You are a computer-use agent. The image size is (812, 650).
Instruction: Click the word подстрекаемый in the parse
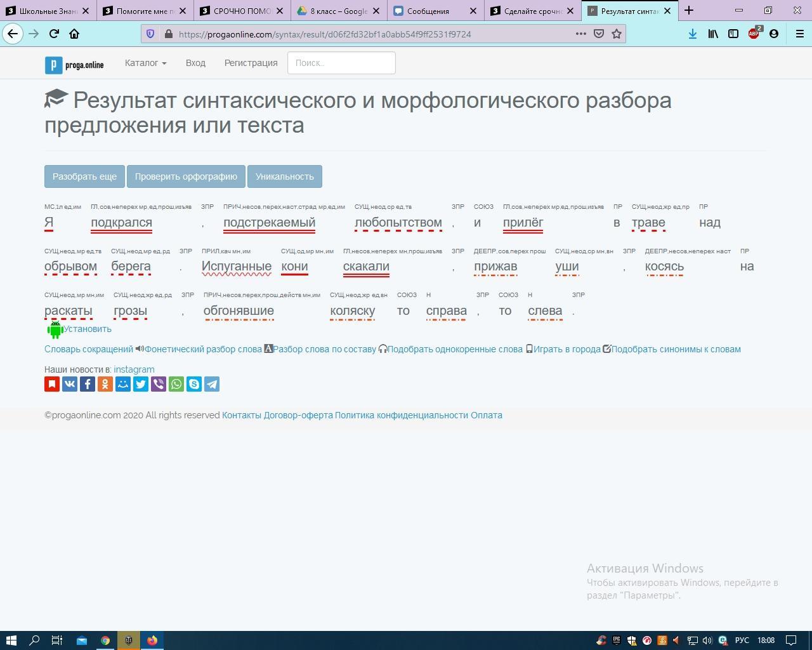[x=269, y=223]
